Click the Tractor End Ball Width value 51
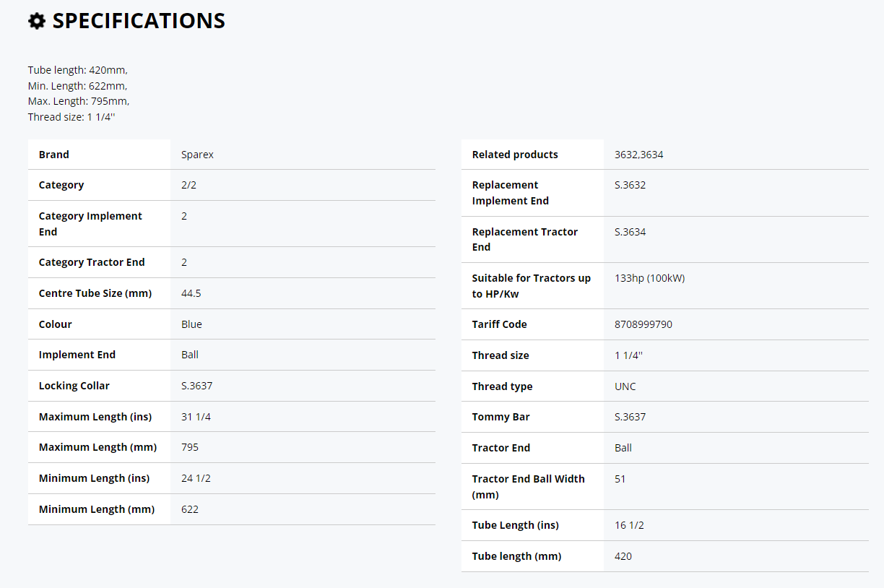 620,479
